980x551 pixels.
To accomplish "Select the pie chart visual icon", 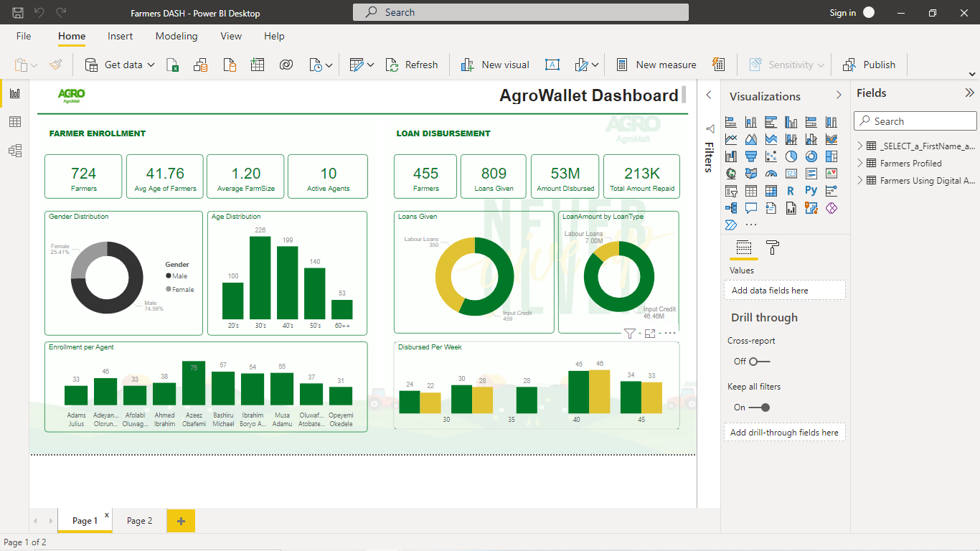I will click(x=791, y=156).
